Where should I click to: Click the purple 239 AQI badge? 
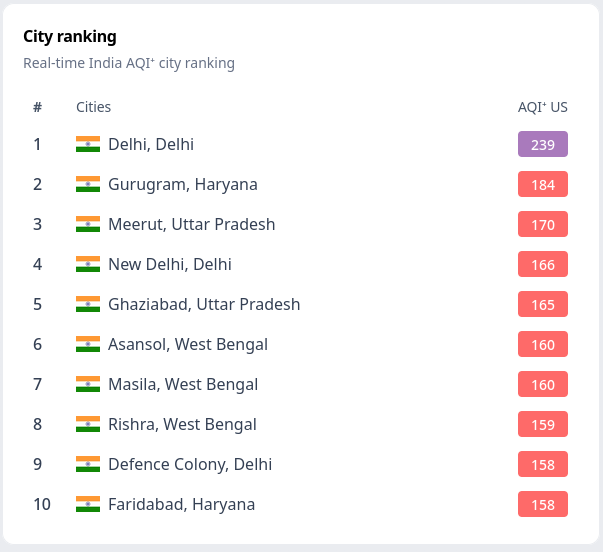tap(543, 144)
